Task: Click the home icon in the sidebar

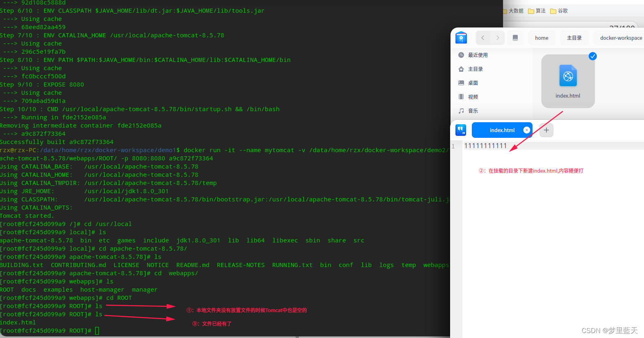Action: point(461,69)
